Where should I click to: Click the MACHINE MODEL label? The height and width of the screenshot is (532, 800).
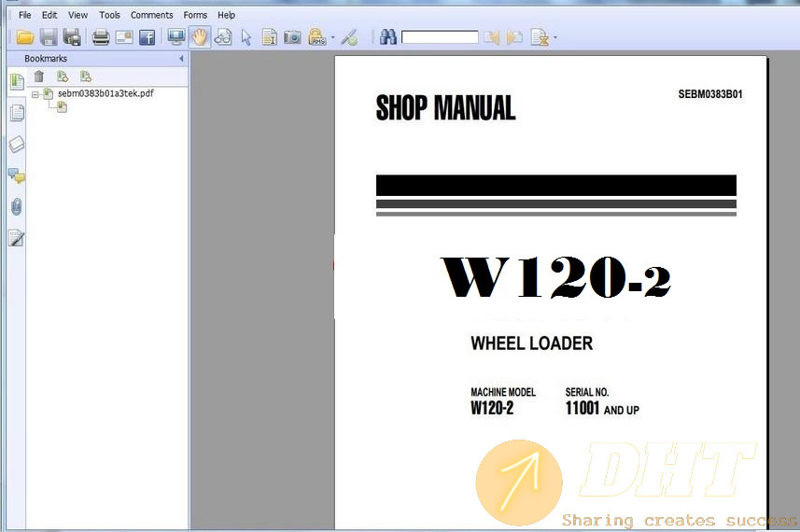(503, 392)
